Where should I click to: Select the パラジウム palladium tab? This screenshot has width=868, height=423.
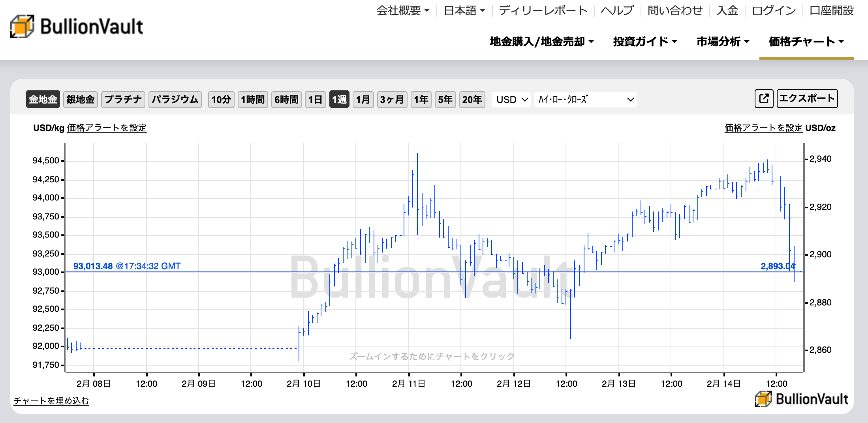(175, 99)
